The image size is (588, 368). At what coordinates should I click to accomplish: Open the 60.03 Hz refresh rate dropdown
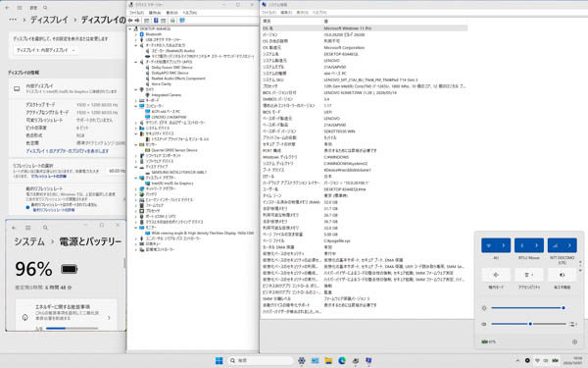[117, 171]
